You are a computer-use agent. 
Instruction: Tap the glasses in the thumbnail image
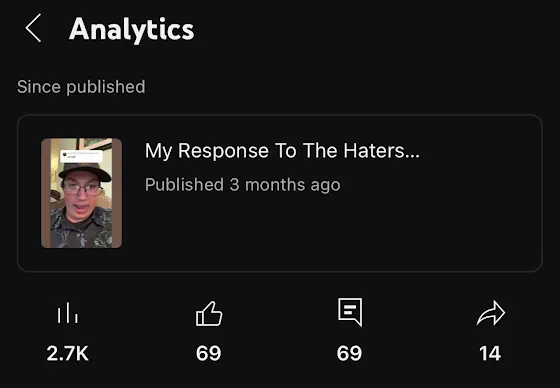[x=82, y=188]
